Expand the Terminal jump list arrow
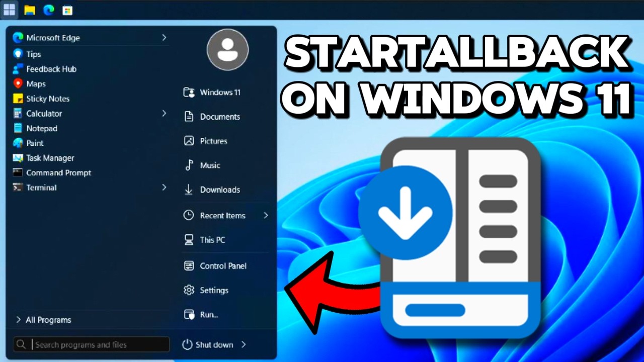644x362 pixels. tap(164, 187)
